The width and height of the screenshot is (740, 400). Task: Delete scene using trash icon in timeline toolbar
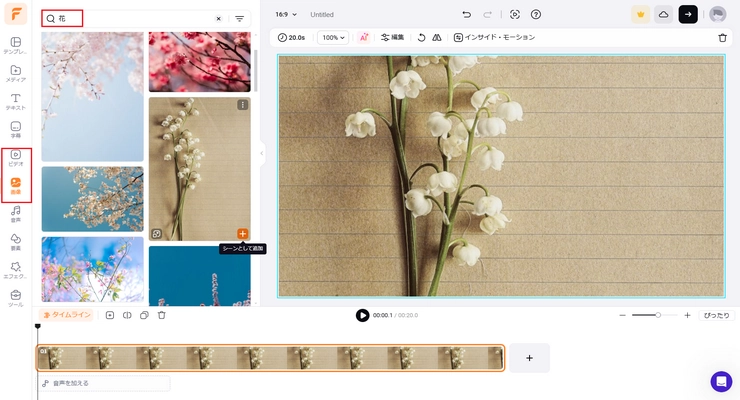(161, 315)
